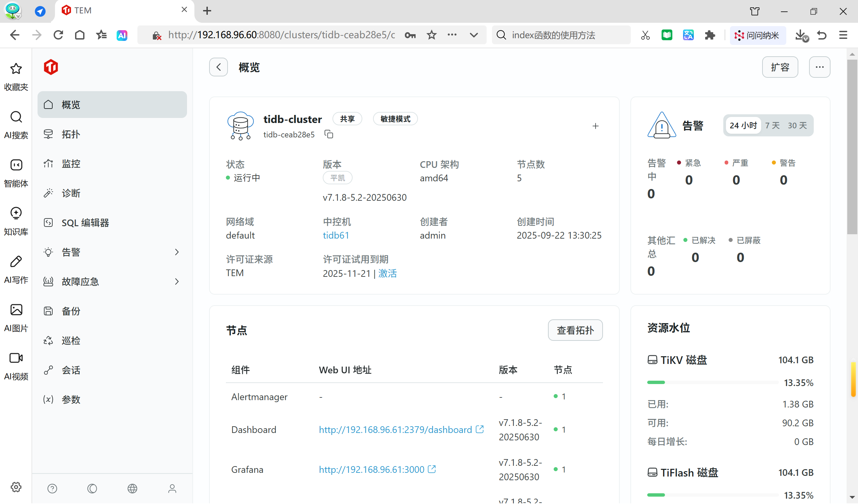Click the AI icon in browser toolbar

[x=122, y=35]
